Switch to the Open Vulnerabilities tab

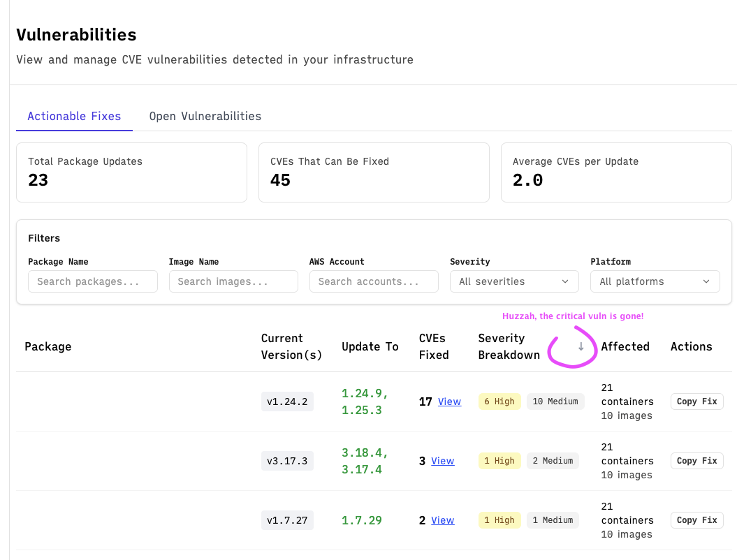click(205, 116)
